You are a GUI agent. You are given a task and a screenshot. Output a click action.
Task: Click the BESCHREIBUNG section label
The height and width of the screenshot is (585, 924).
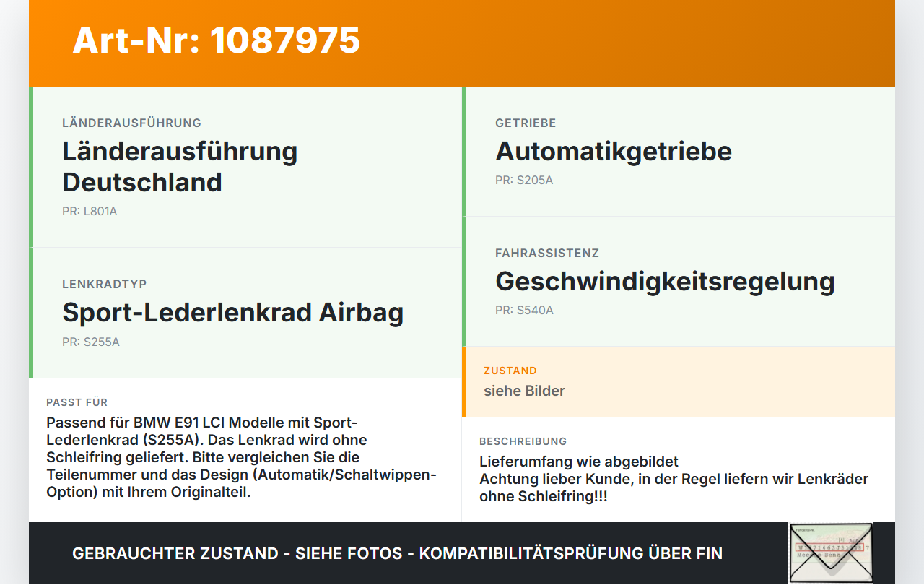click(523, 441)
